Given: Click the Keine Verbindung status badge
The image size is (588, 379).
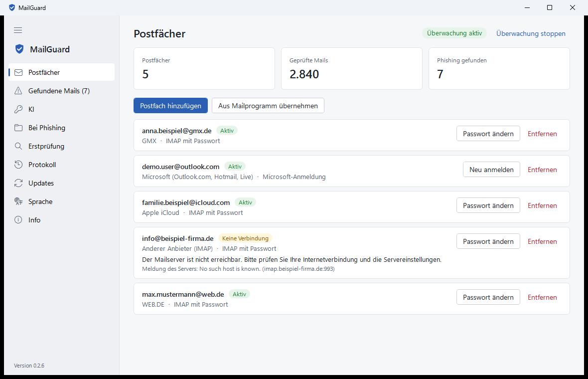Looking at the screenshot, I should point(245,238).
